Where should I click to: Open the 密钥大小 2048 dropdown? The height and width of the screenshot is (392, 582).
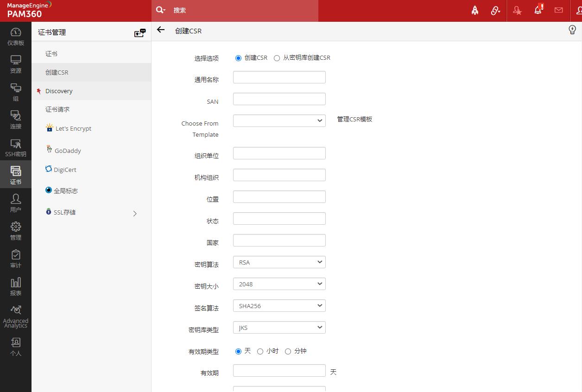[279, 284]
